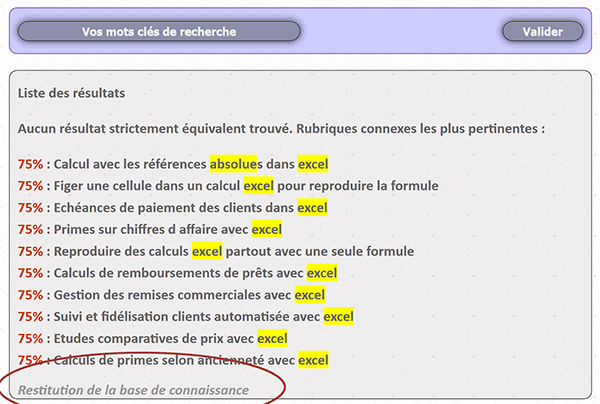Open 'Calculs de remboursements de prêts avec excel'
Screen dimensions: 600x404
pos(195,273)
